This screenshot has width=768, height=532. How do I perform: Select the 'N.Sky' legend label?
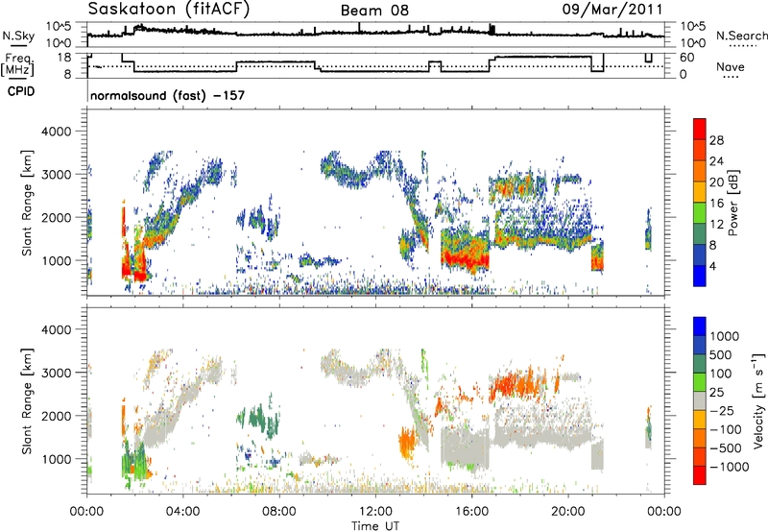18,36
